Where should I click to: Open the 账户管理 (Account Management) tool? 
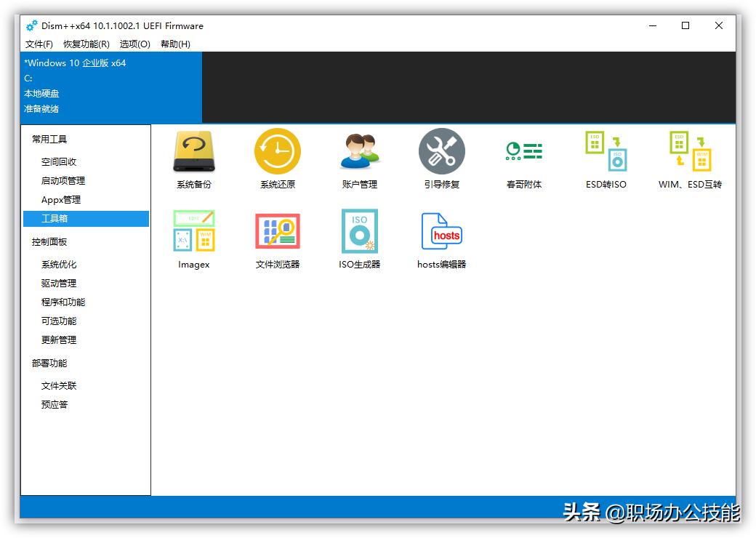tap(359, 158)
